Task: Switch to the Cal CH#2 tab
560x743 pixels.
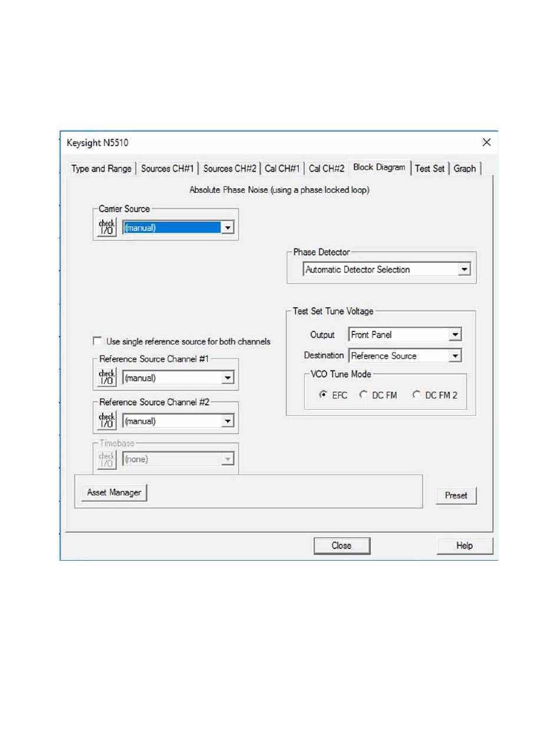Action: pyautogui.click(x=327, y=169)
